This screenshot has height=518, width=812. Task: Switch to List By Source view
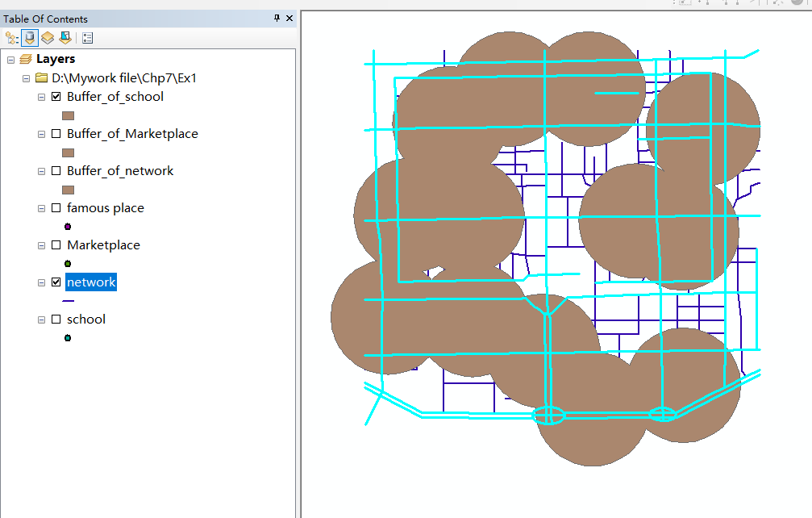(x=30, y=38)
